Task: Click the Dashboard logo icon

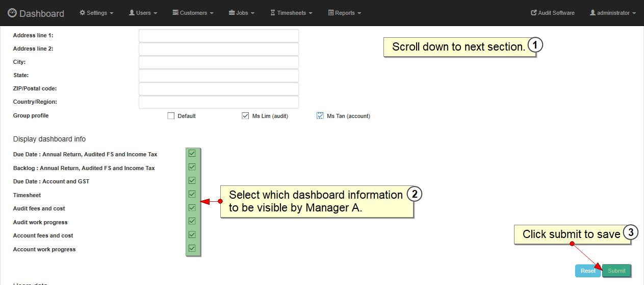Action: pos(12,13)
